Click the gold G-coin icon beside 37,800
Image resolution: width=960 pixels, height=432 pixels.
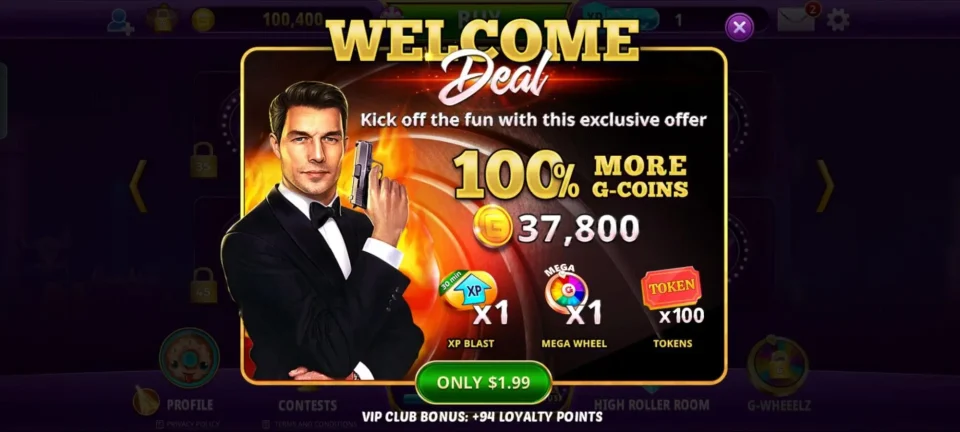click(493, 226)
